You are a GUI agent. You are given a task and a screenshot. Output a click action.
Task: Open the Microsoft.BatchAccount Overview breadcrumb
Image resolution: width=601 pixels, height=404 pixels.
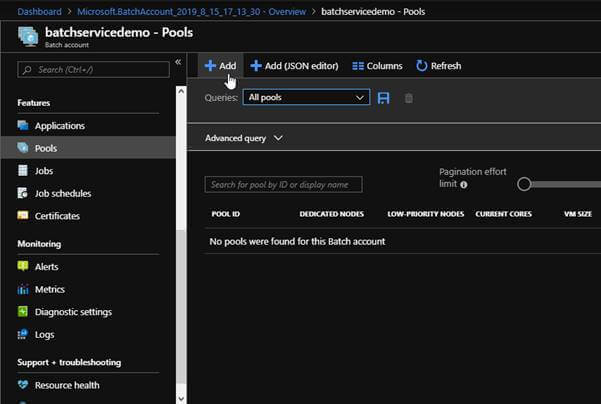coord(192,11)
